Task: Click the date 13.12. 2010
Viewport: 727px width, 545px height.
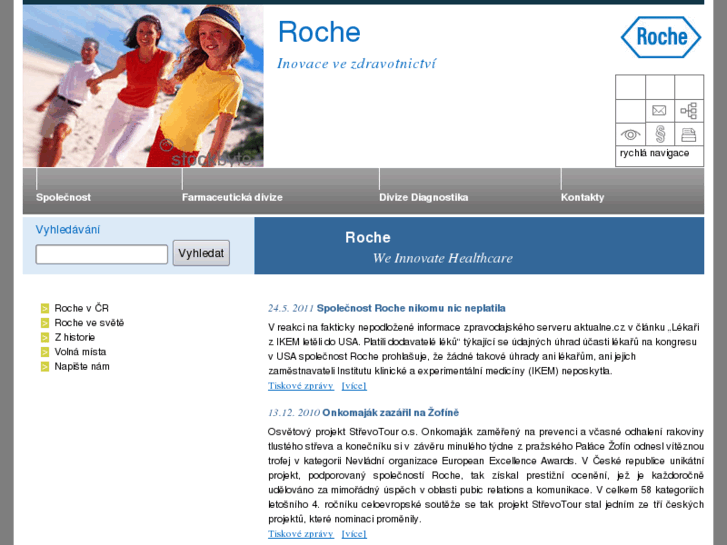Action: (294, 413)
